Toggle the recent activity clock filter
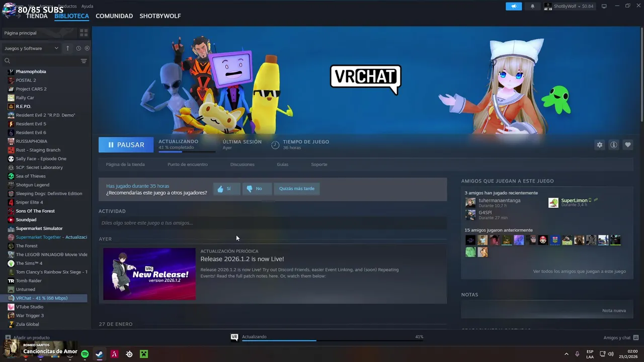The image size is (644, 362). tap(78, 48)
